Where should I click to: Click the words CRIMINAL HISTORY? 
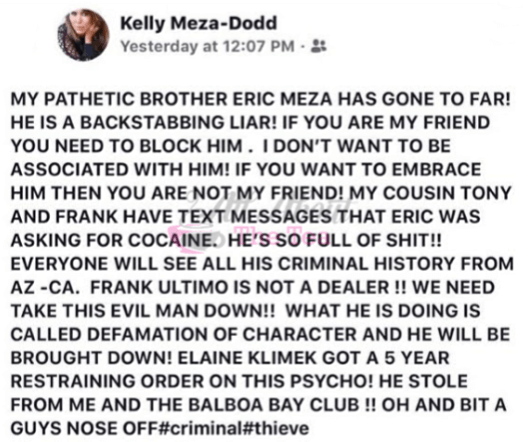(367, 264)
